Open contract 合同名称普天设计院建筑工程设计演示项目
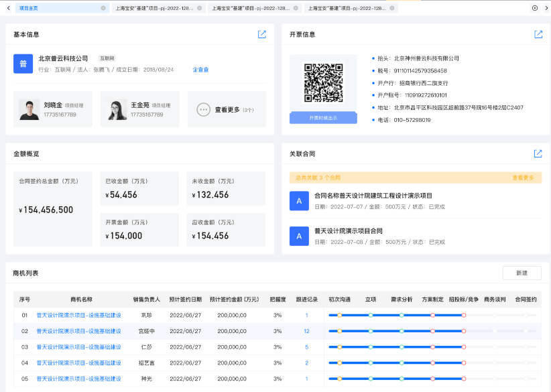 (373, 196)
